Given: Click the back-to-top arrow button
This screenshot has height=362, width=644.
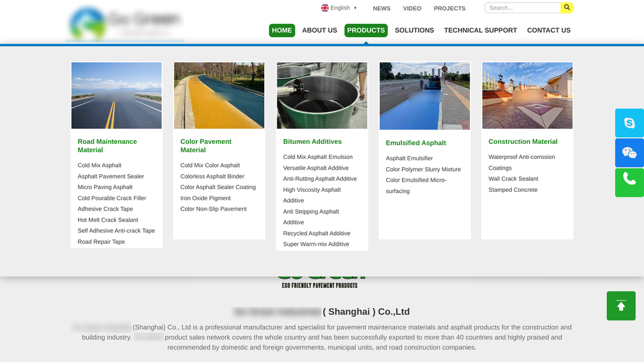Looking at the screenshot, I should point(621,306).
